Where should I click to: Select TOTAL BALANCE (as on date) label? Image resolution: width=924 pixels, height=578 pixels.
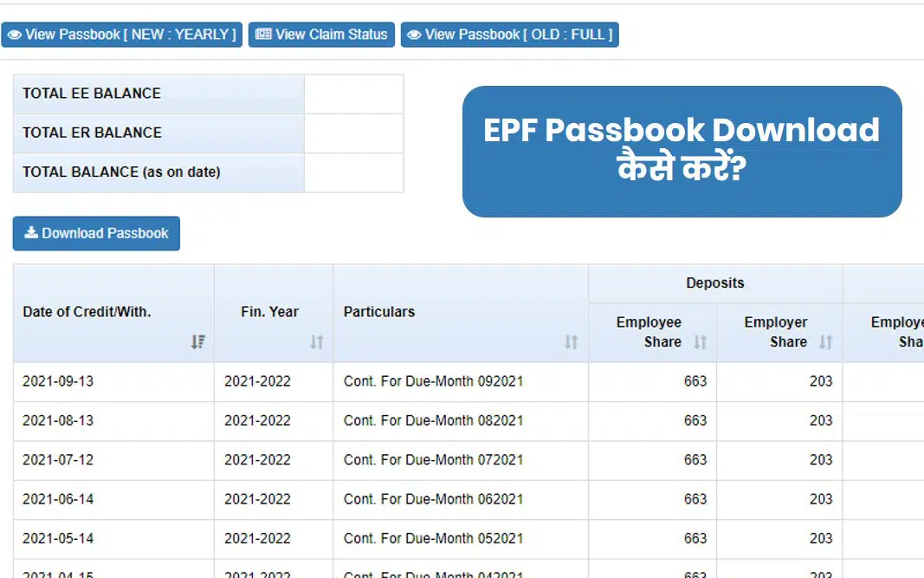click(x=121, y=172)
